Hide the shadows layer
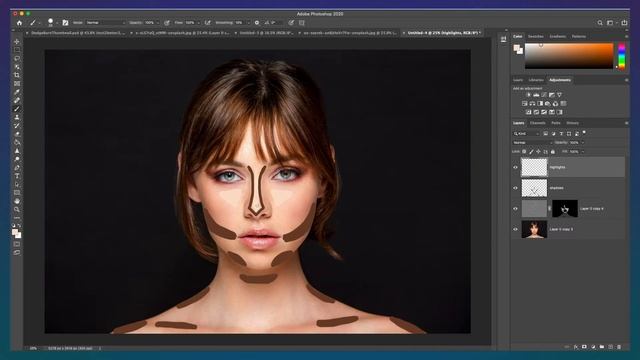 [x=516, y=188]
